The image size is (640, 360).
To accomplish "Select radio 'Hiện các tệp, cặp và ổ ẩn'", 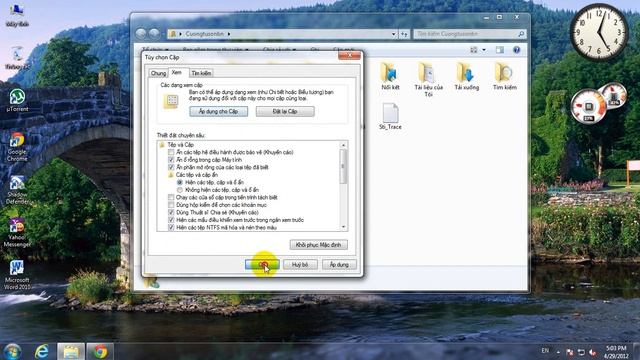I will coord(180,182).
